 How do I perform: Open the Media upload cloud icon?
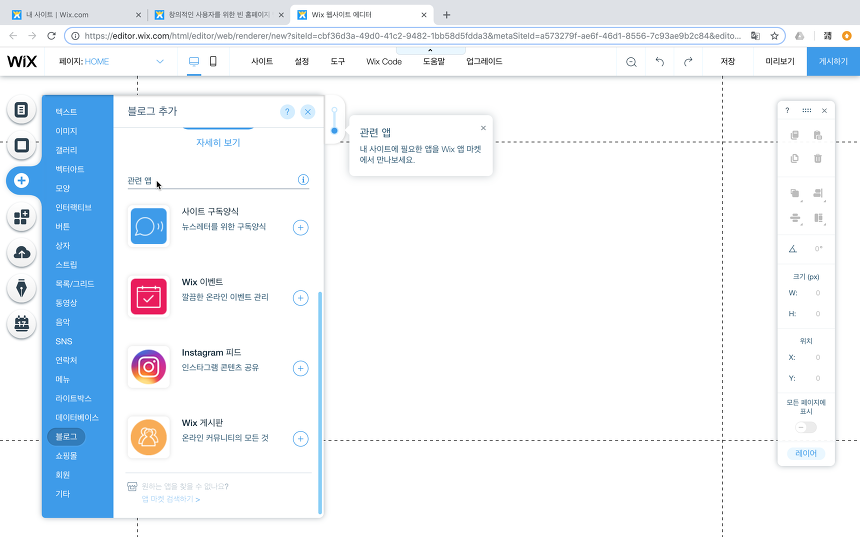pyautogui.click(x=21, y=252)
